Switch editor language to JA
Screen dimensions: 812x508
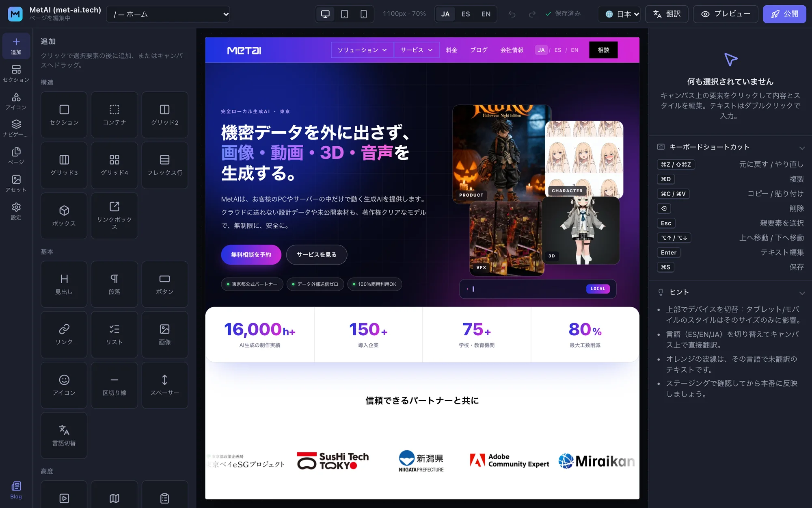click(x=445, y=14)
